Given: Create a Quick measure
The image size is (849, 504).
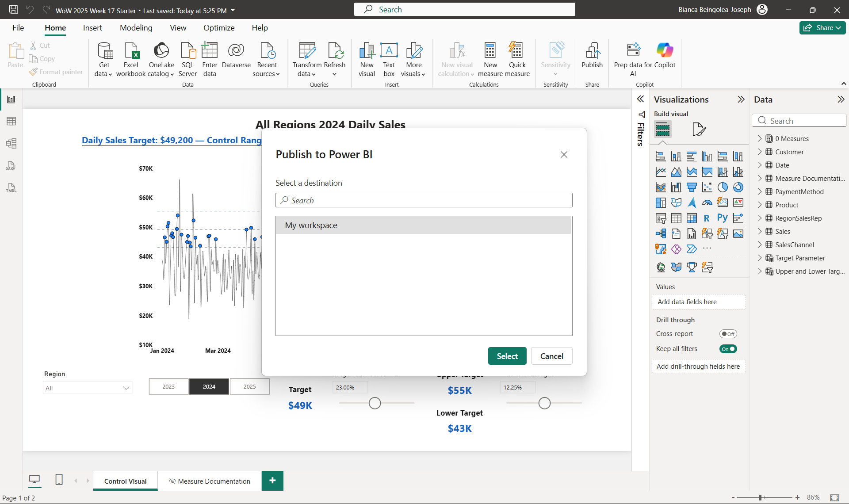Looking at the screenshot, I should (x=517, y=60).
